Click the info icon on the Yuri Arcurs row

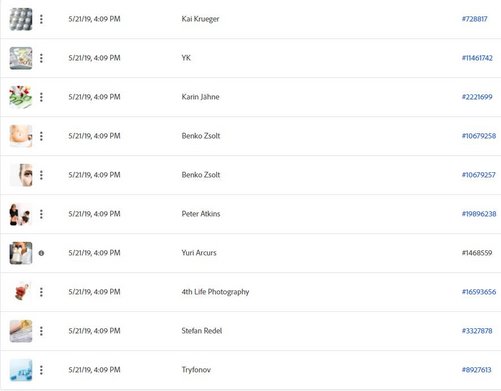pos(41,253)
